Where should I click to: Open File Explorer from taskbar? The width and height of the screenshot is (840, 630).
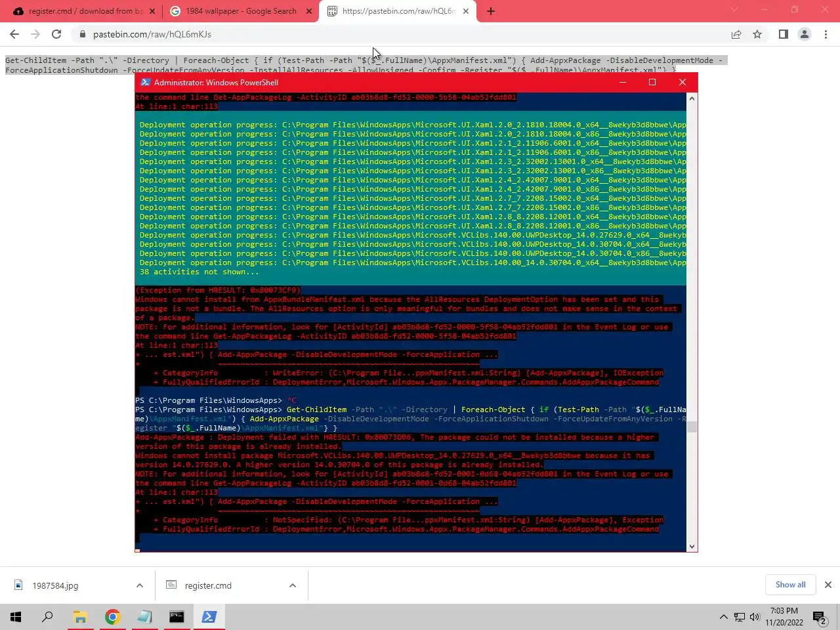coord(80,617)
